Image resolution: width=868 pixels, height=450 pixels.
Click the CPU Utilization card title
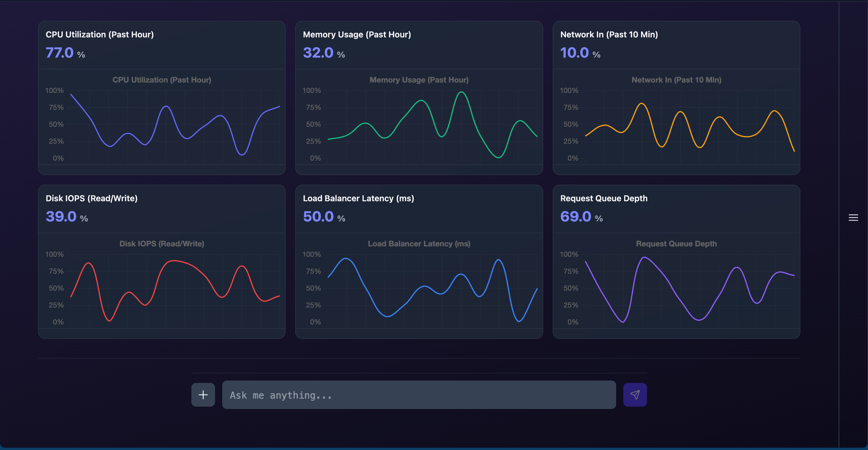[99, 34]
